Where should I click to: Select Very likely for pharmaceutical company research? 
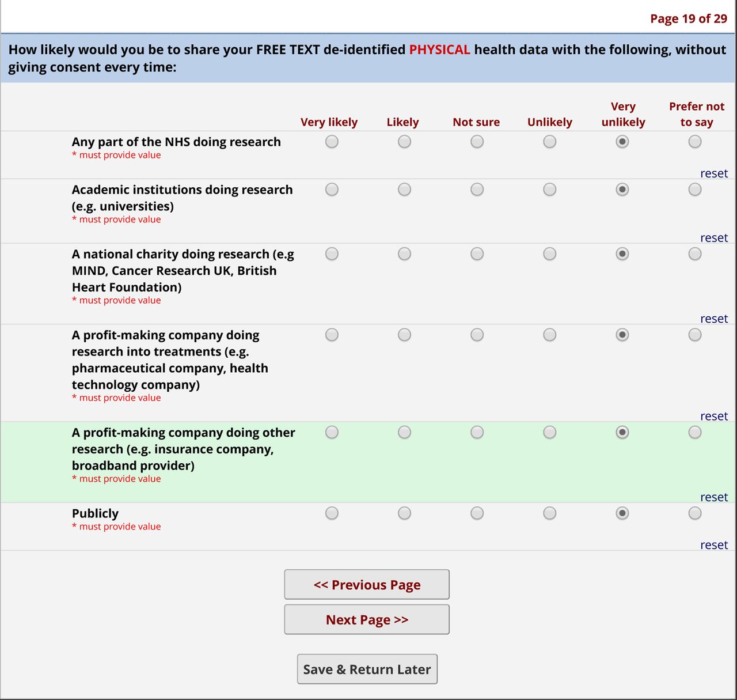(x=332, y=335)
